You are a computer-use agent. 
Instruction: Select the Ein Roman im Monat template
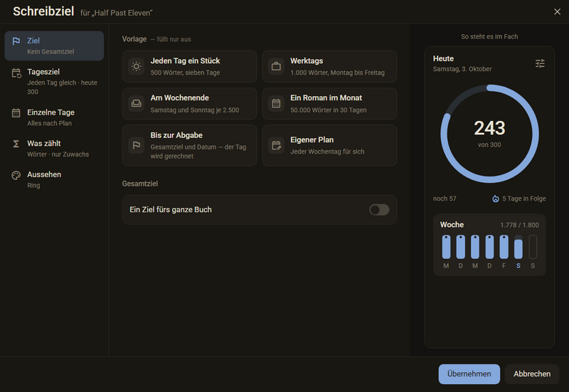329,103
